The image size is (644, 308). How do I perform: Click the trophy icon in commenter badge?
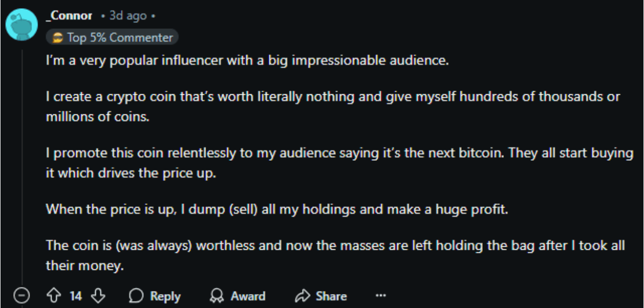[57, 38]
